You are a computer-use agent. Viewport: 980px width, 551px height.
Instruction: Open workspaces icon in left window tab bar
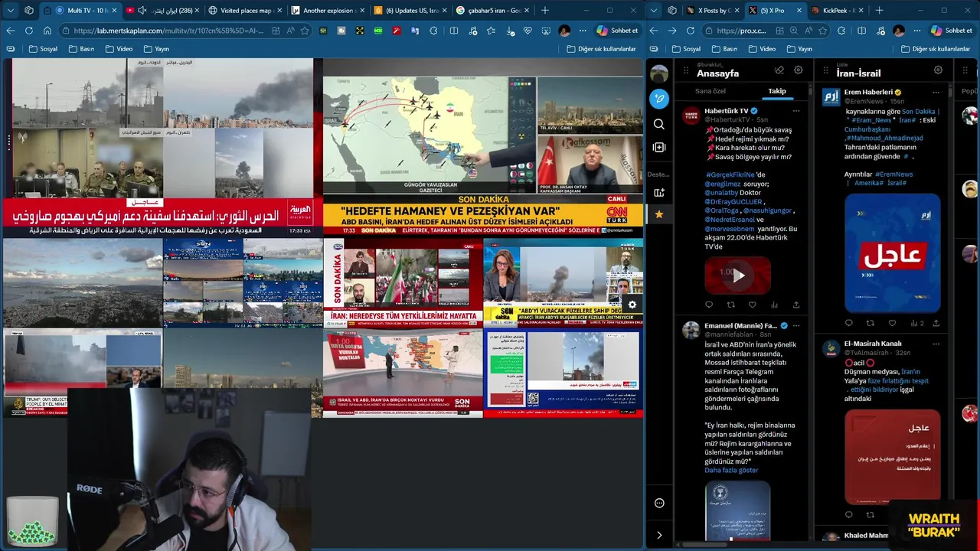(29, 10)
